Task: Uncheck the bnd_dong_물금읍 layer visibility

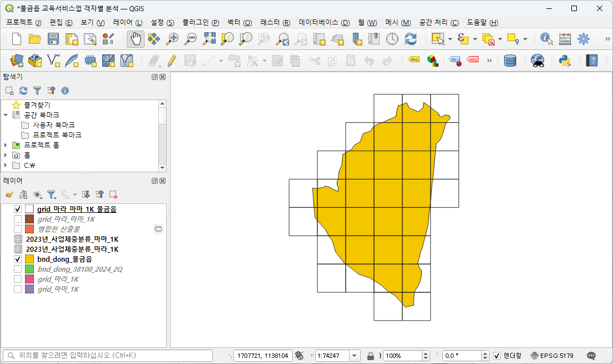Action: 18,259
